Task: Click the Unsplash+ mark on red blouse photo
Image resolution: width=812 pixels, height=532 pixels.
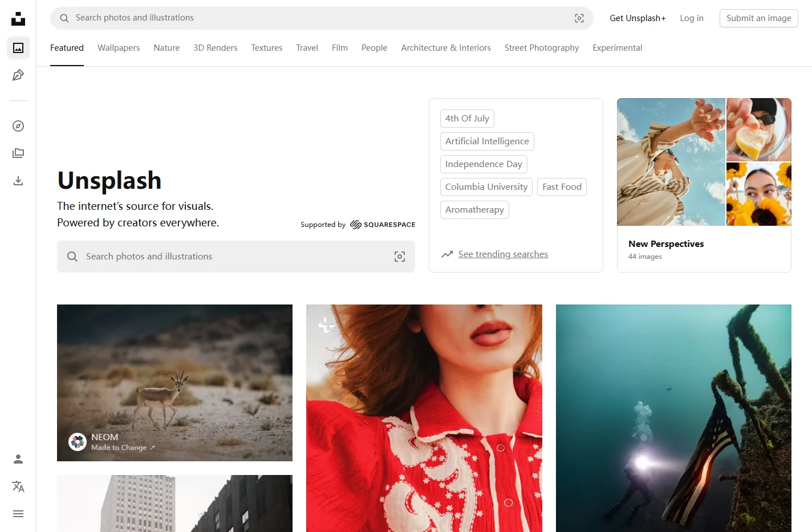Action: coord(326,325)
